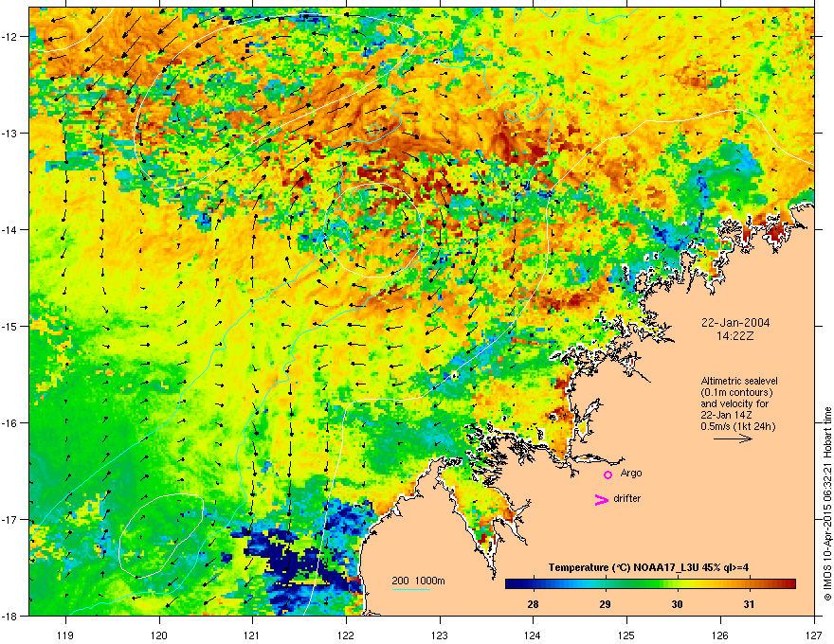The height and width of the screenshot is (644, 834).
Task: Click the latitude axis label -16
Action: point(10,423)
